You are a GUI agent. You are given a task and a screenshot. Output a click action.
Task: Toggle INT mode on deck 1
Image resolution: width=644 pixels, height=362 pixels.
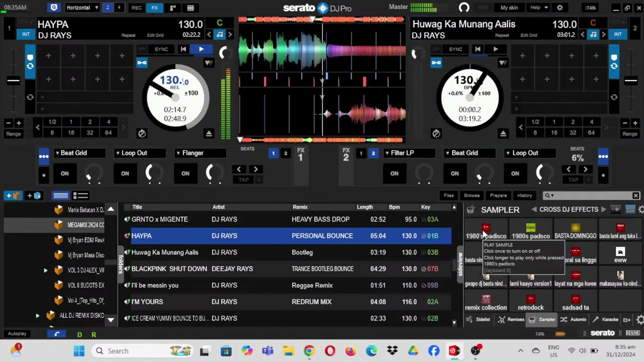tap(26, 34)
